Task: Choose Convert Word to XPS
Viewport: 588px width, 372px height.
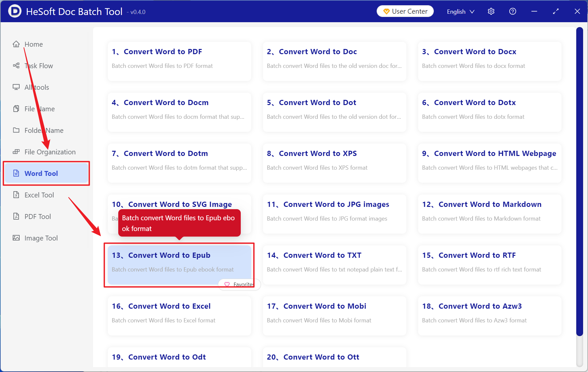Action: tap(335, 163)
